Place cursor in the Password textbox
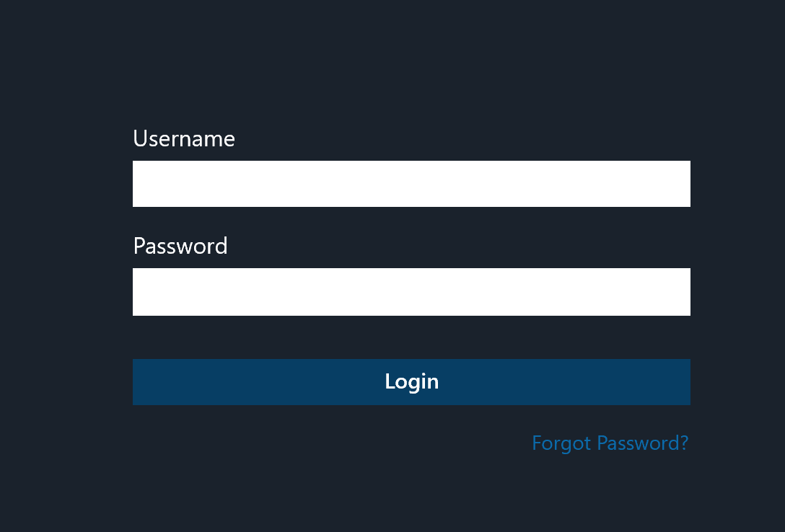 click(411, 292)
